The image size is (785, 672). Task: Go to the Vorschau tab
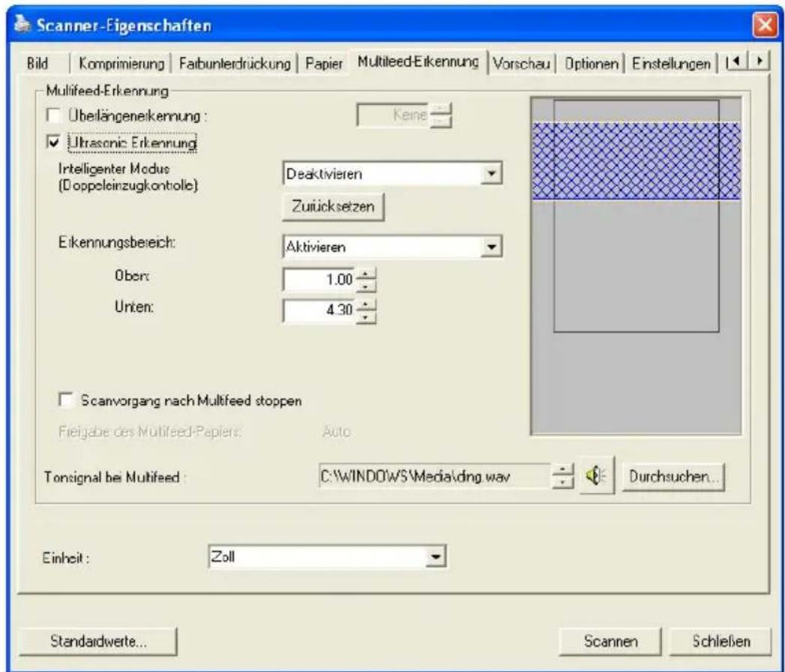pyautogui.click(x=522, y=64)
